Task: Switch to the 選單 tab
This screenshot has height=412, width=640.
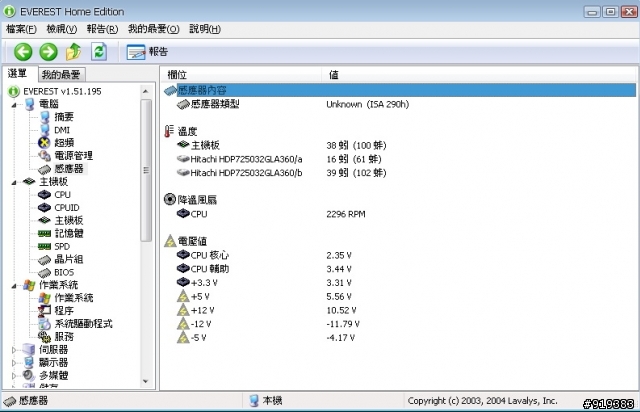Action: point(18,73)
